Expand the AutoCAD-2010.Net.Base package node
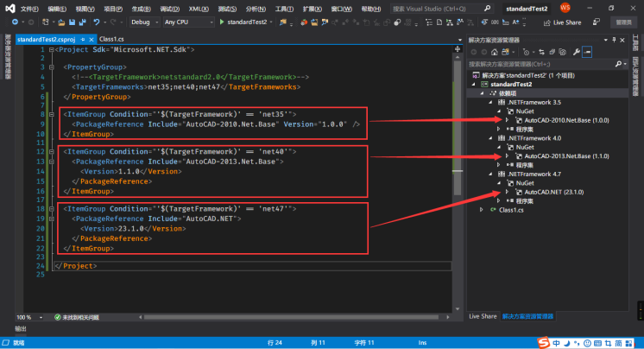 (x=507, y=120)
